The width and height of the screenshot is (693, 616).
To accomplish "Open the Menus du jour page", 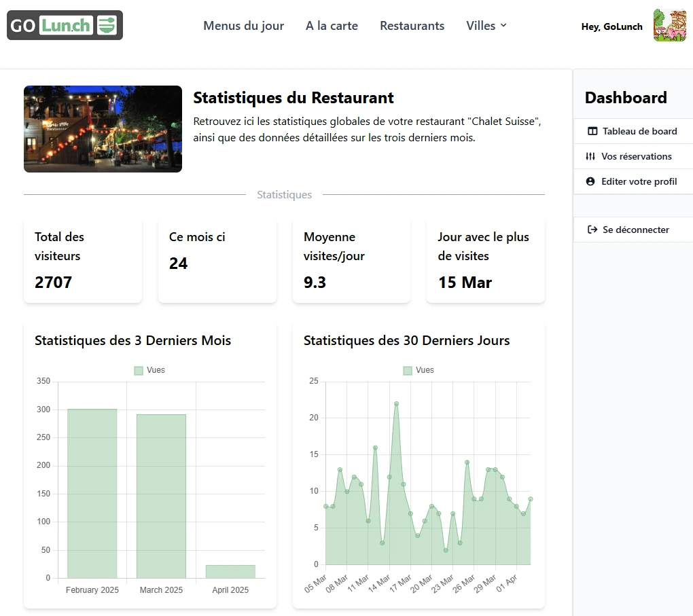I will pos(243,26).
